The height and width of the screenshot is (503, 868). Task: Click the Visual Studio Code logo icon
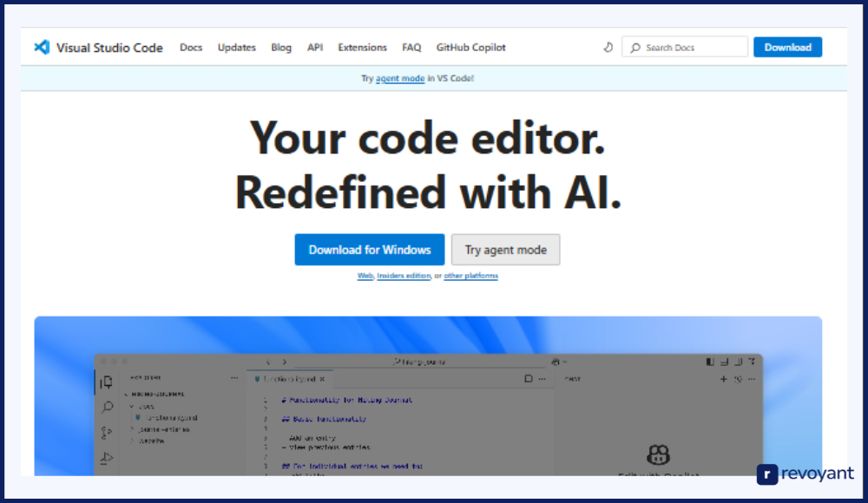[x=42, y=48]
